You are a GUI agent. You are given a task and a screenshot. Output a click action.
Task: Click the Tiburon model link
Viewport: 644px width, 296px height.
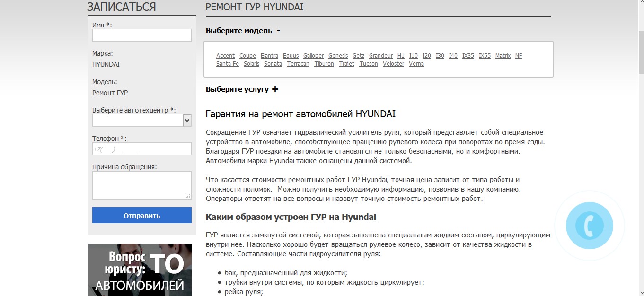(x=324, y=64)
